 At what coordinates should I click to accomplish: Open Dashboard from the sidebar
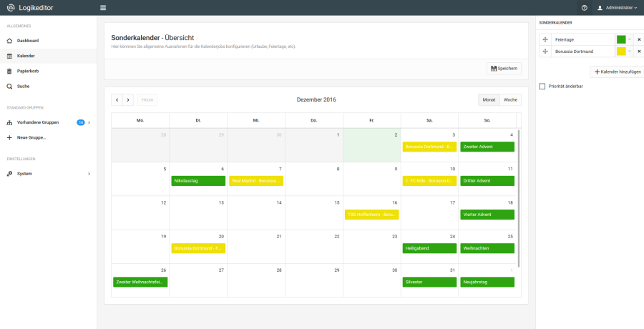[x=28, y=41]
